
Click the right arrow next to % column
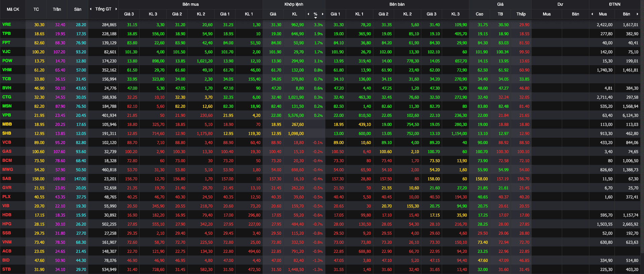click(323, 14)
